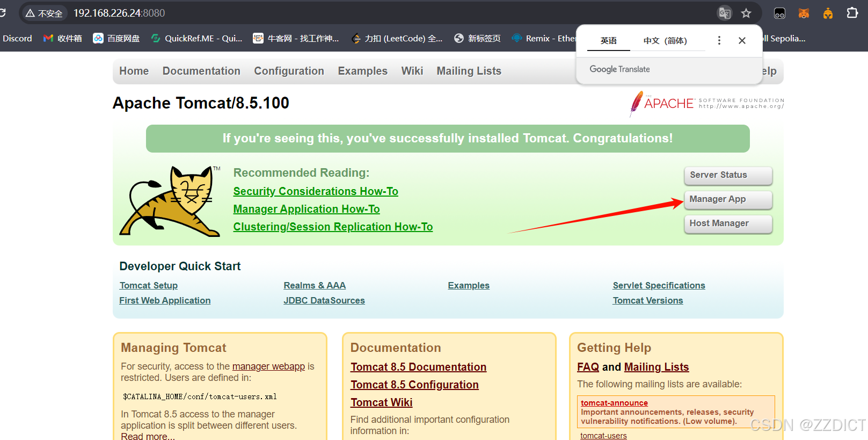Open the Realms & AAA link

315,285
